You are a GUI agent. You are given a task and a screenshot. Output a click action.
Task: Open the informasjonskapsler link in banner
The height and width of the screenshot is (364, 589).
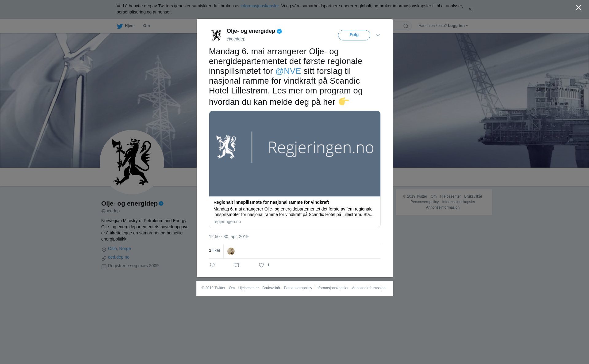pyautogui.click(x=260, y=6)
